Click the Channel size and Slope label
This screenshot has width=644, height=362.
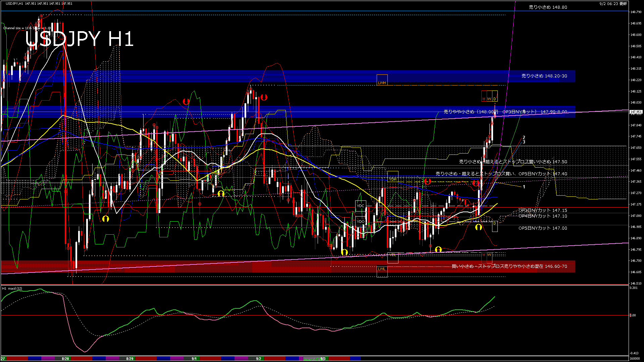(x=27, y=28)
